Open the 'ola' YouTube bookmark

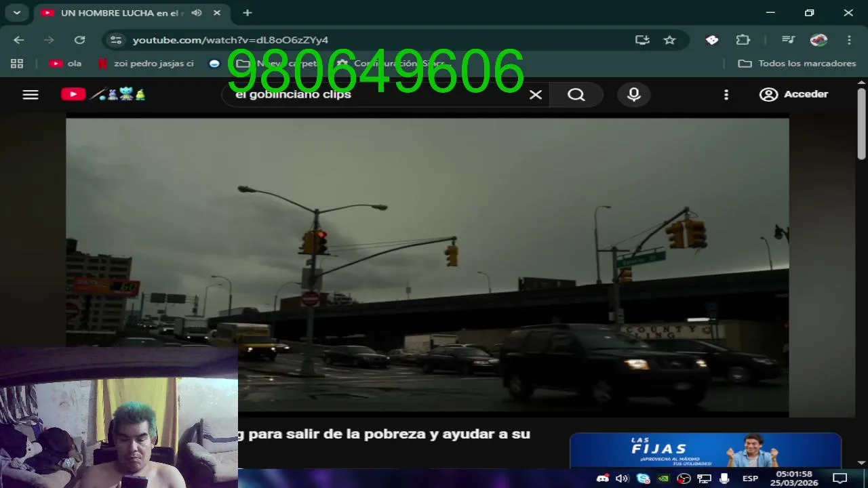[x=65, y=63]
